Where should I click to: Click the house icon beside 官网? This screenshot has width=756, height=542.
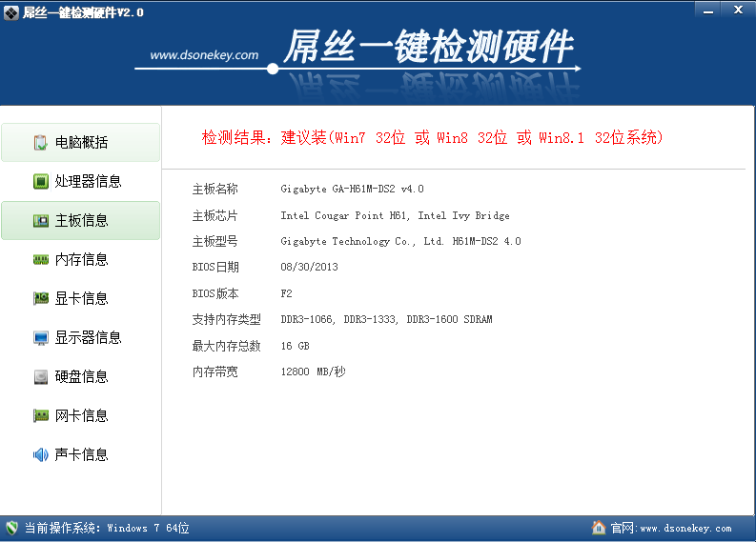coord(599,527)
